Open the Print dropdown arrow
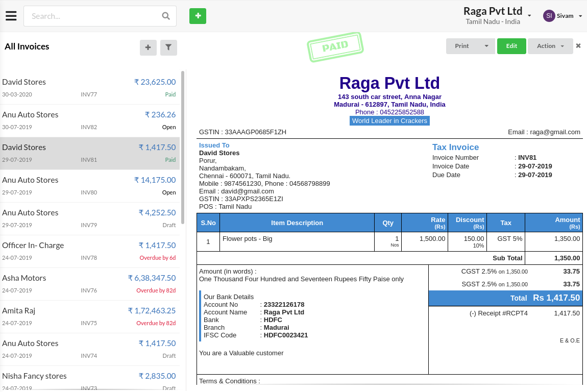 pyautogui.click(x=486, y=46)
